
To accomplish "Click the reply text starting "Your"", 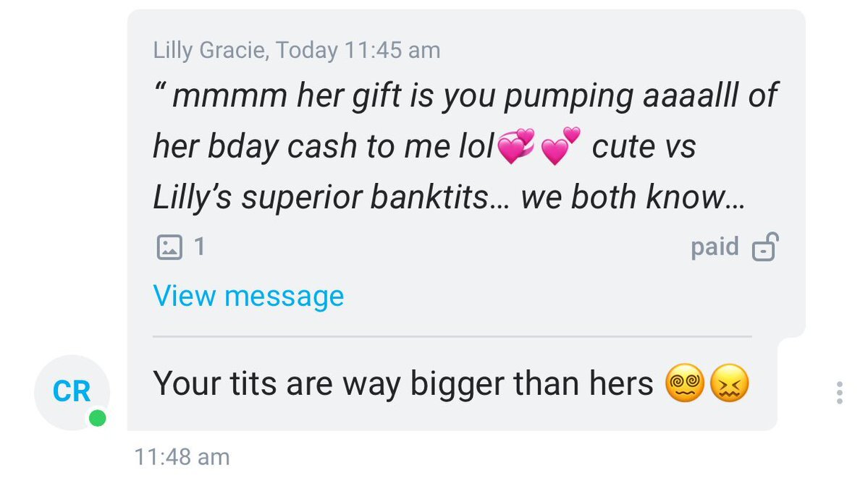I will coord(403,385).
